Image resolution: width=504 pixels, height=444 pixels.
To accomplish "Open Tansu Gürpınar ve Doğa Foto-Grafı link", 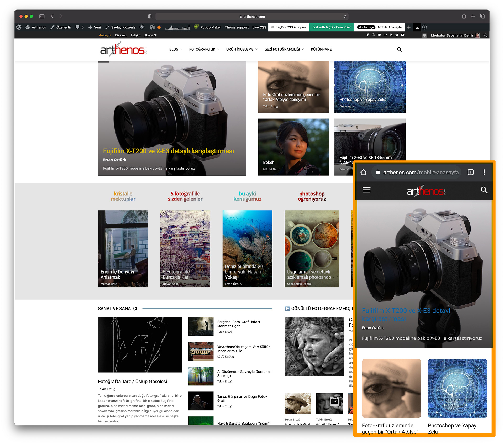I will point(242,399).
